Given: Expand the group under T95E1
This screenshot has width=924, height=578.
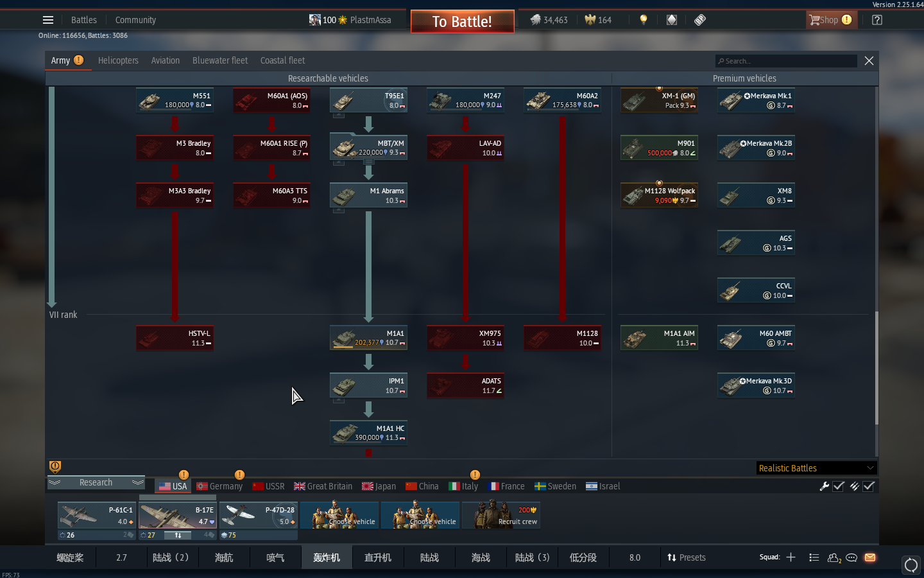Looking at the screenshot, I should 339,116.
